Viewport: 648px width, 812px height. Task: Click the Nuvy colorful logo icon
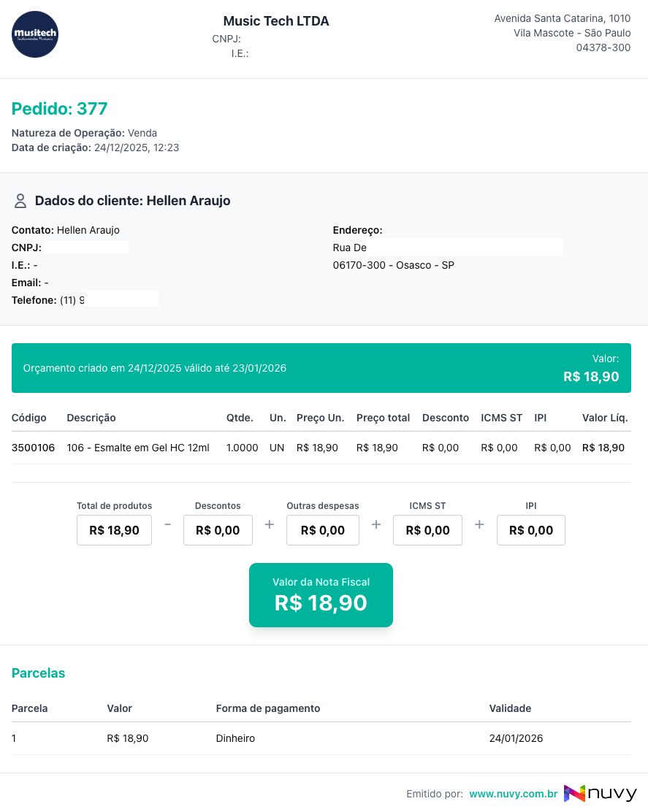574,794
